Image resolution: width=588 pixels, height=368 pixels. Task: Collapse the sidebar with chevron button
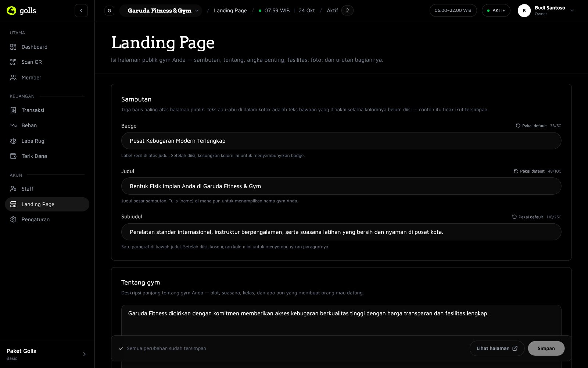pos(81,11)
